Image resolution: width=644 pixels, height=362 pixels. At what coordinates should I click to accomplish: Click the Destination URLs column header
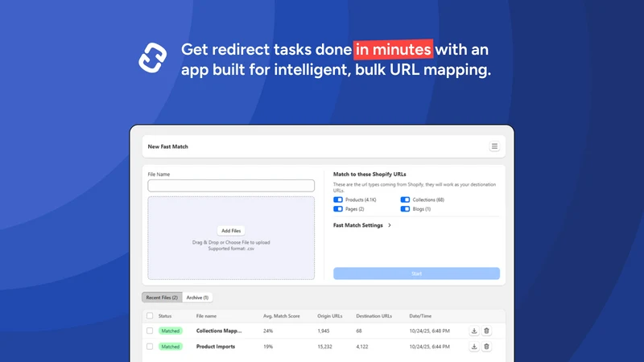pyautogui.click(x=374, y=316)
